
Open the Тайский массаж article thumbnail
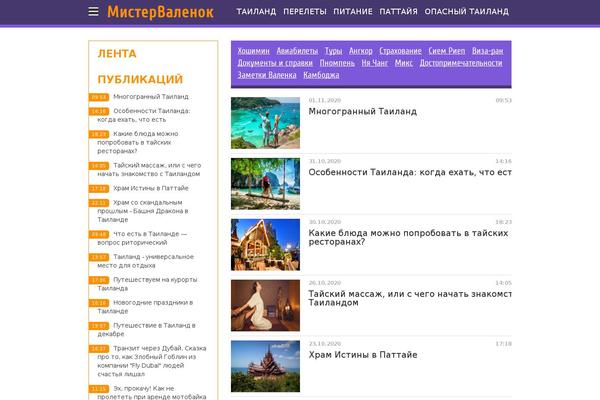click(x=265, y=305)
